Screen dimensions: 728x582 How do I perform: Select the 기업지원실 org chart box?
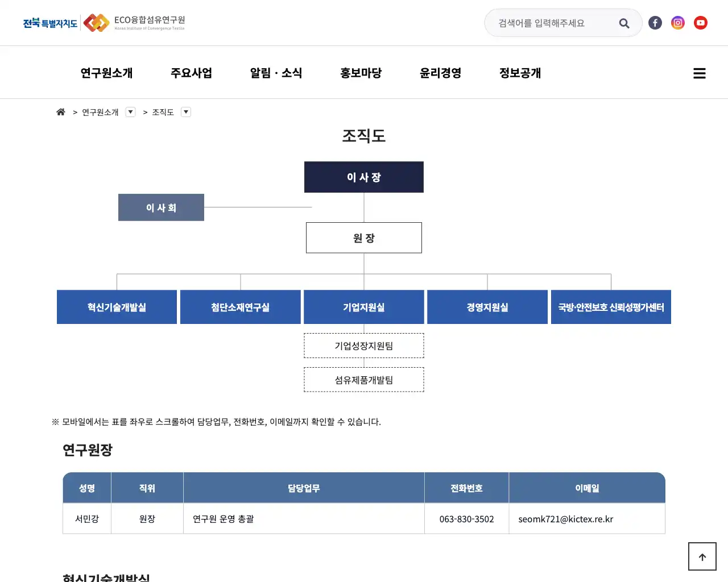click(x=364, y=307)
